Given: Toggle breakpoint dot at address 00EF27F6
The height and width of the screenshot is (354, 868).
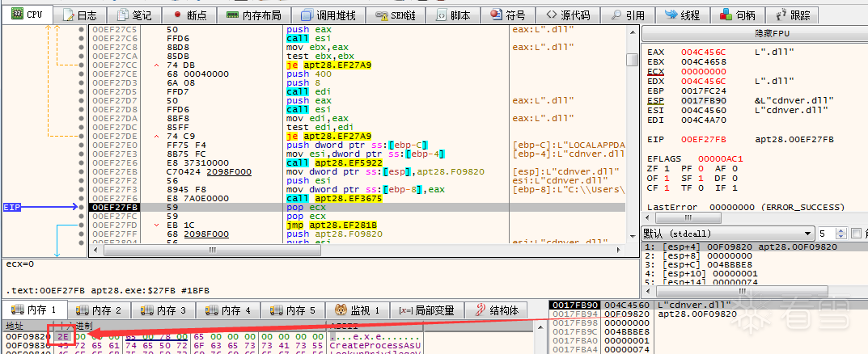Looking at the screenshot, I should [82, 198].
